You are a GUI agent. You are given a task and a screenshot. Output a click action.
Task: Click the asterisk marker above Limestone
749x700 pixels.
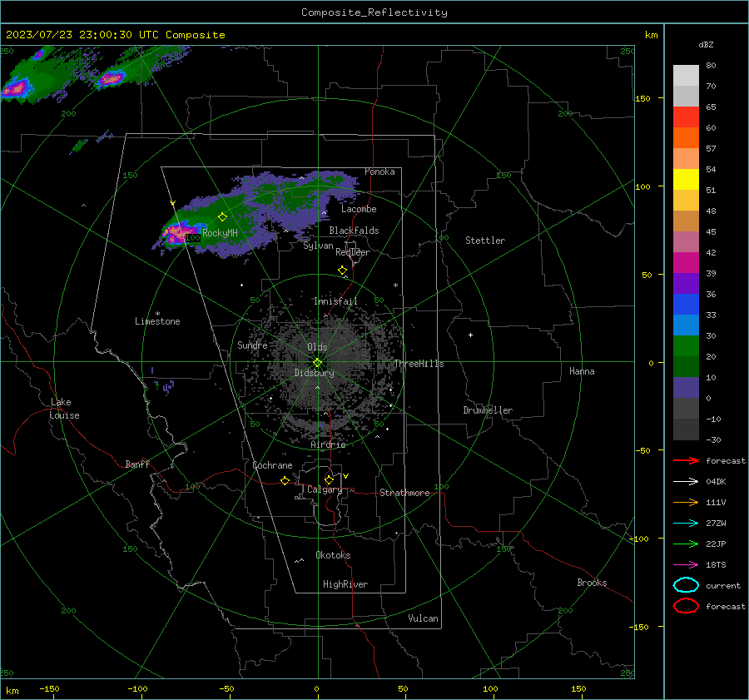pyautogui.click(x=157, y=314)
